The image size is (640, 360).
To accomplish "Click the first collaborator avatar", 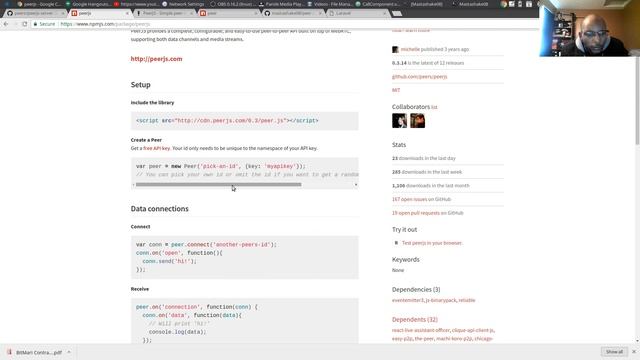I will 399,121.
